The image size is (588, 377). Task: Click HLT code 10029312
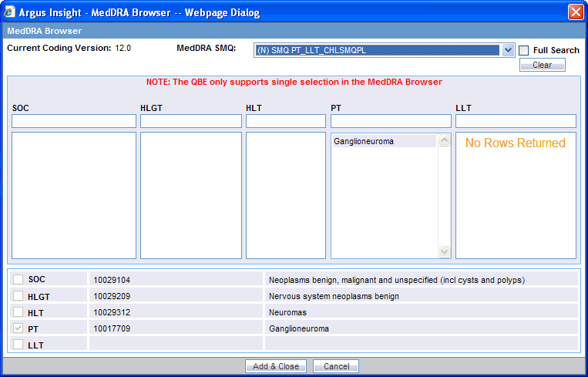112,312
